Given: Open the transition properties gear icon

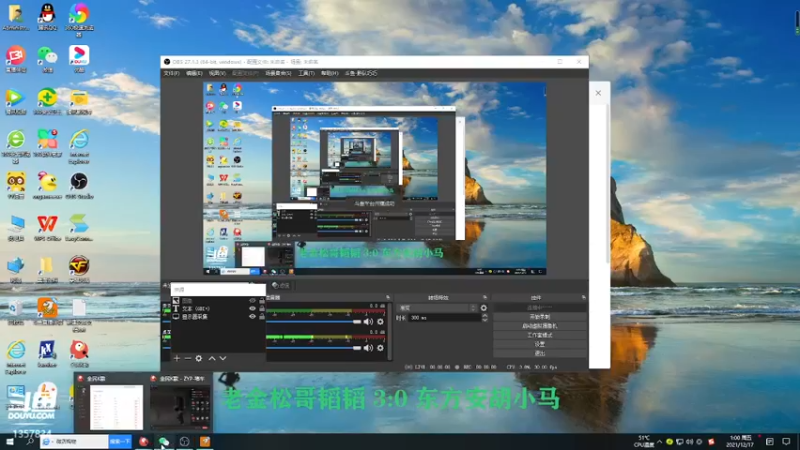Looking at the screenshot, I should (484, 308).
